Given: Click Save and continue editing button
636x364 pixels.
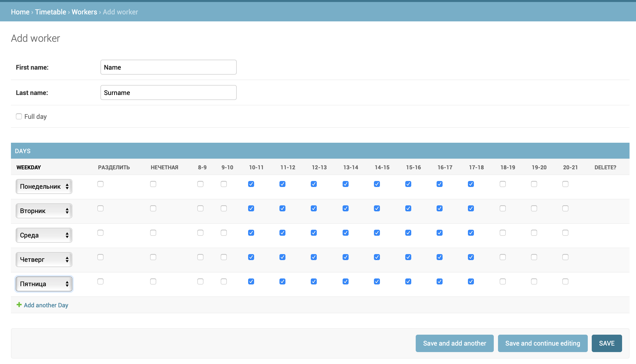Looking at the screenshot, I should point(543,343).
